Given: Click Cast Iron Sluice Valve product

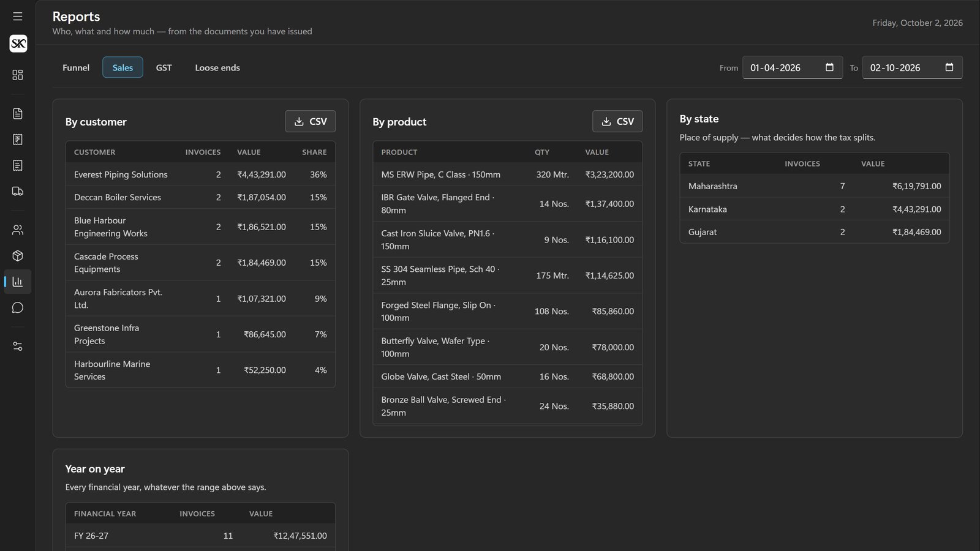Looking at the screenshot, I should [x=437, y=239].
